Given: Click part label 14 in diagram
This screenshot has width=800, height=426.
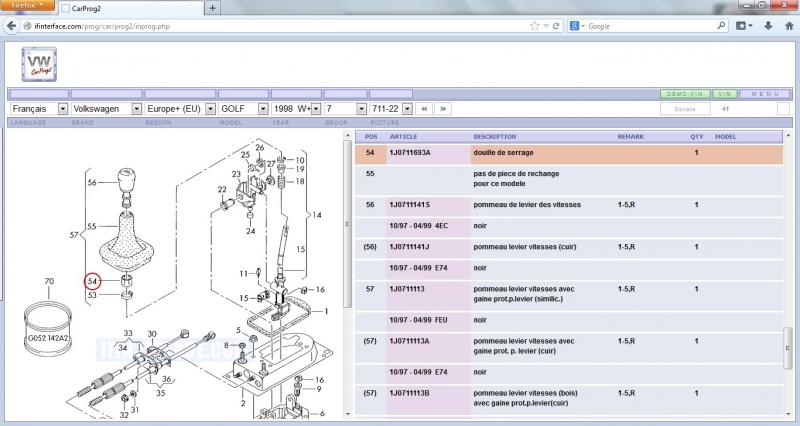Looking at the screenshot, I should tap(317, 215).
